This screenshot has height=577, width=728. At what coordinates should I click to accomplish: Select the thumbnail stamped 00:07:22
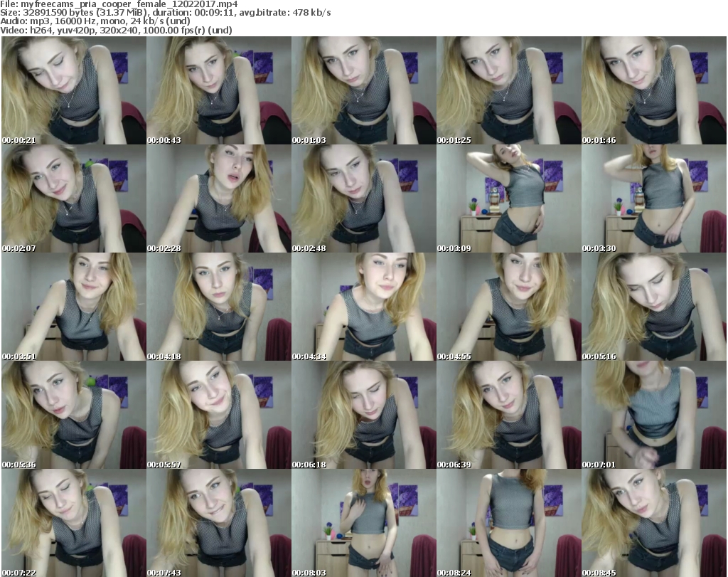tap(74, 523)
